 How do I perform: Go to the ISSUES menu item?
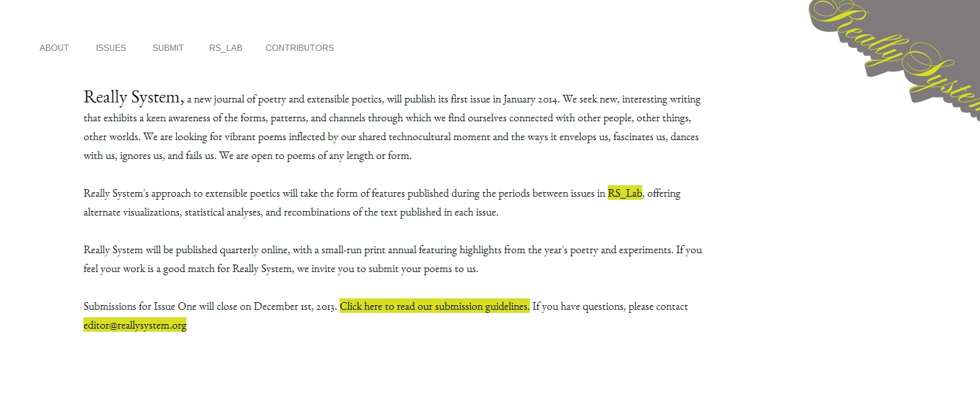point(110,48)
